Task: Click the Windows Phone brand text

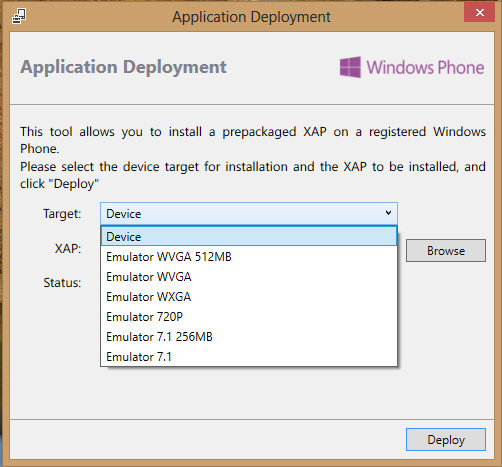Action: pyautogui.click(x=425, y=67)
